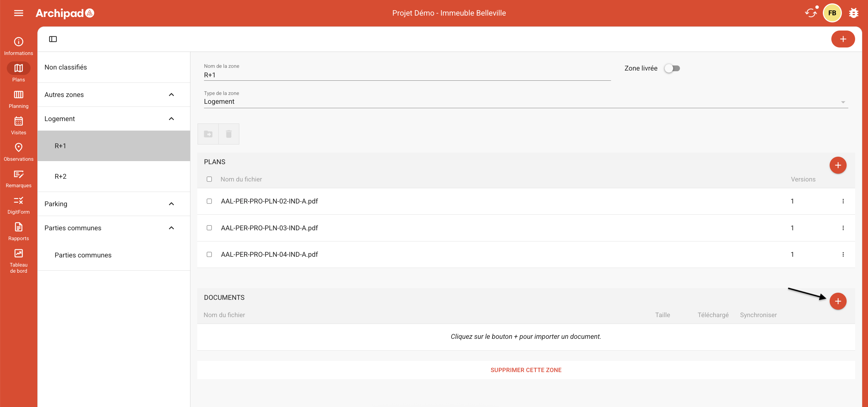This screenshot has width=868, height=407.
Task: Open the hamburger main menu
Action: coord(19,13)
